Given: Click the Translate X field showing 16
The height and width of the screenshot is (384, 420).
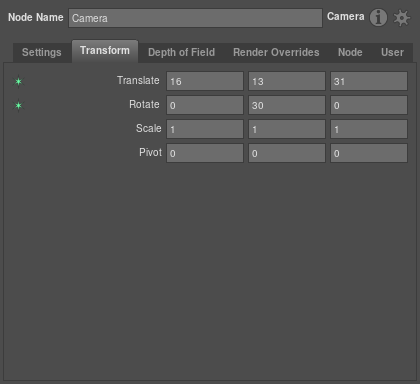Looking at the screenshot, I should [x=205, y=81].
